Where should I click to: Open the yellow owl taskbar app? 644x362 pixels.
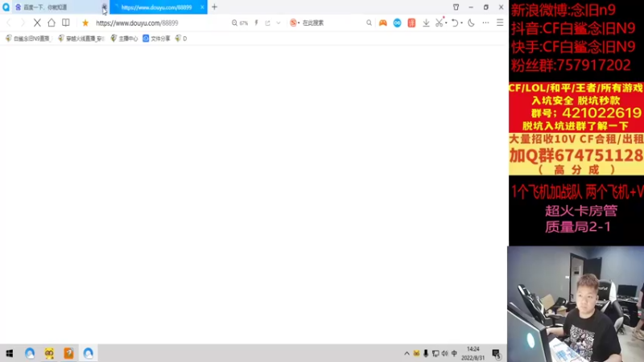pos(49,353)
